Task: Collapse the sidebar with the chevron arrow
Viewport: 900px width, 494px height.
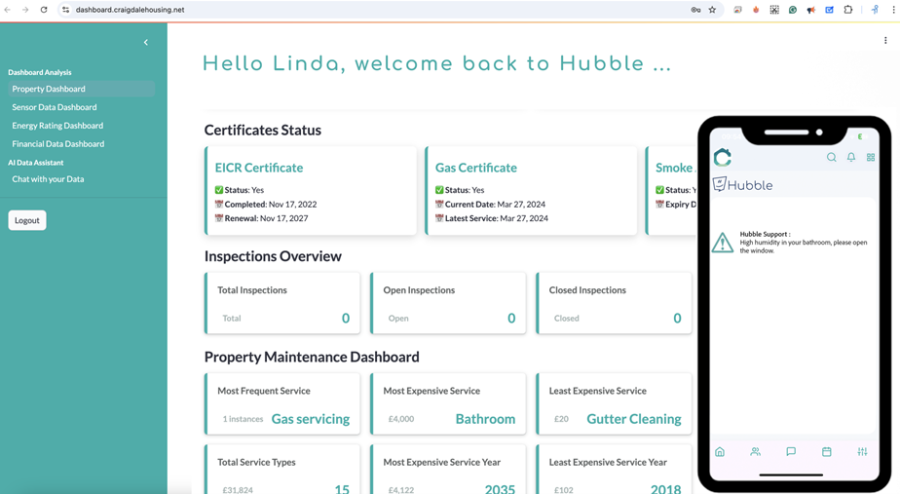Action: click(146, 42)
